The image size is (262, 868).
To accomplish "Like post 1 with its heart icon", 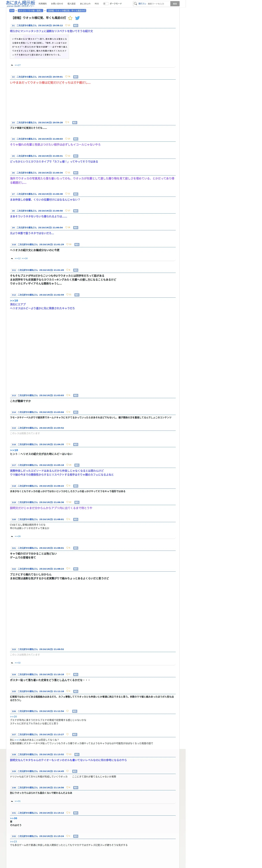I will point(66,25).
